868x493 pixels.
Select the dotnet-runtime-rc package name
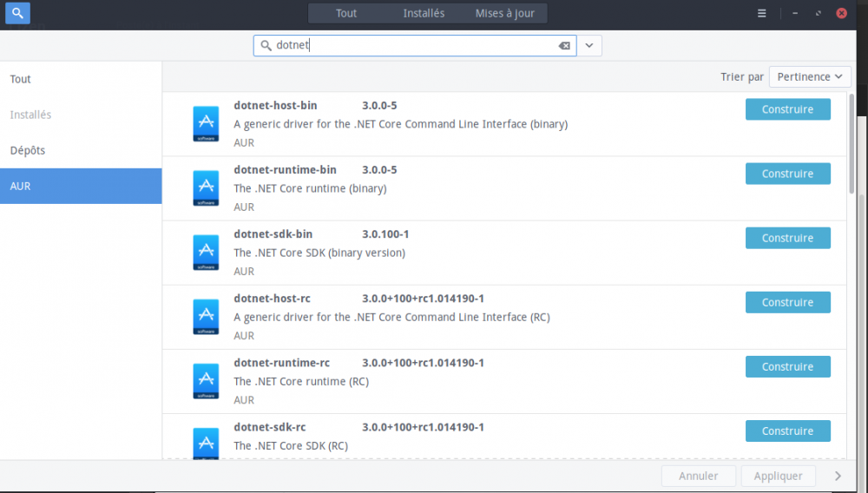click(282, 363)
